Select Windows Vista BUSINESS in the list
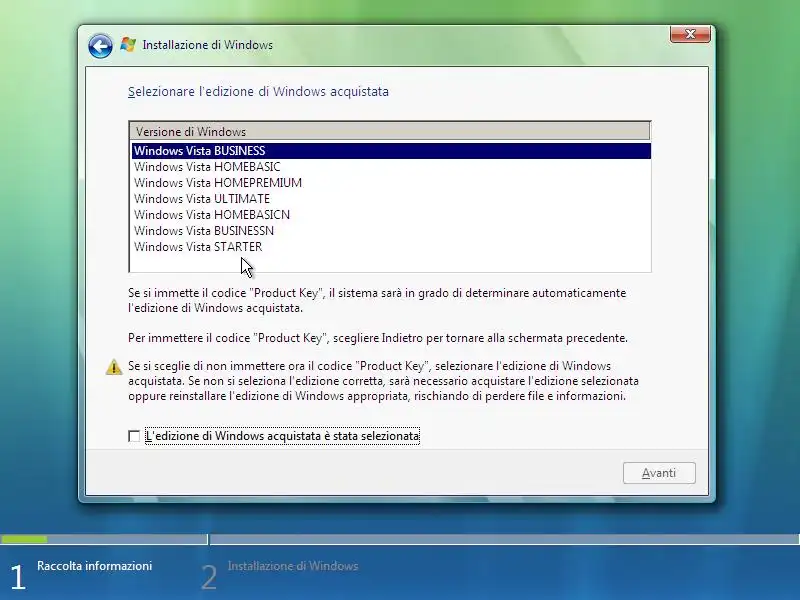This screenshot has width=800, height=600. (391, 151)
